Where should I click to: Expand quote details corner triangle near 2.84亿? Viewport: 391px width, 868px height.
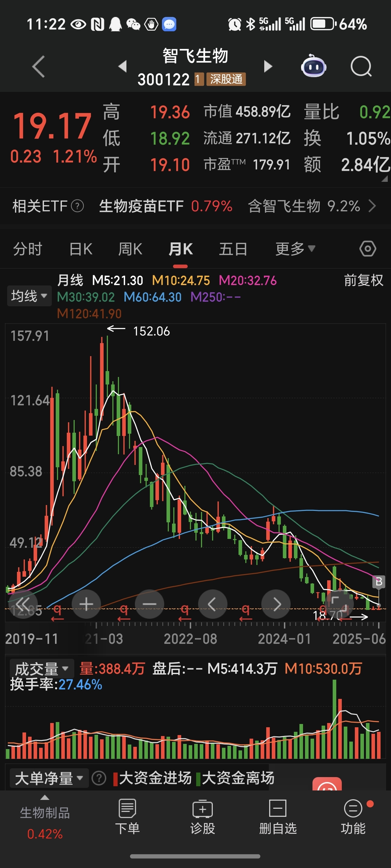tap(384, 179)
